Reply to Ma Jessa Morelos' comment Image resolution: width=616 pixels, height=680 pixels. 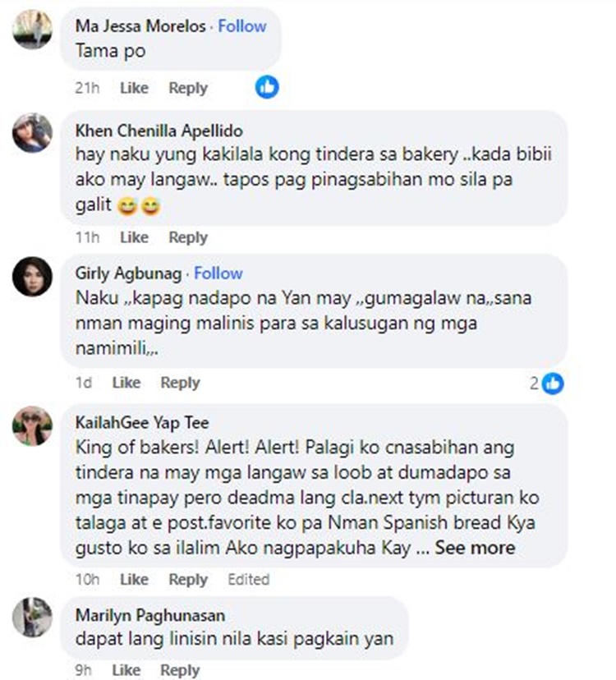pos(188,88)
